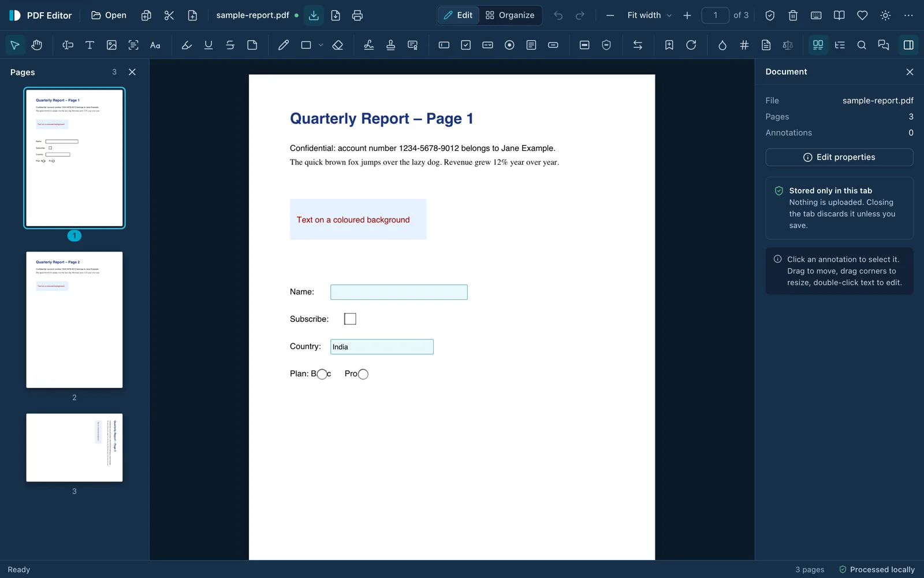Toggle page thumbnails panel icon
924x578 pixels.
pyautogui.click(x=818, y=45)
